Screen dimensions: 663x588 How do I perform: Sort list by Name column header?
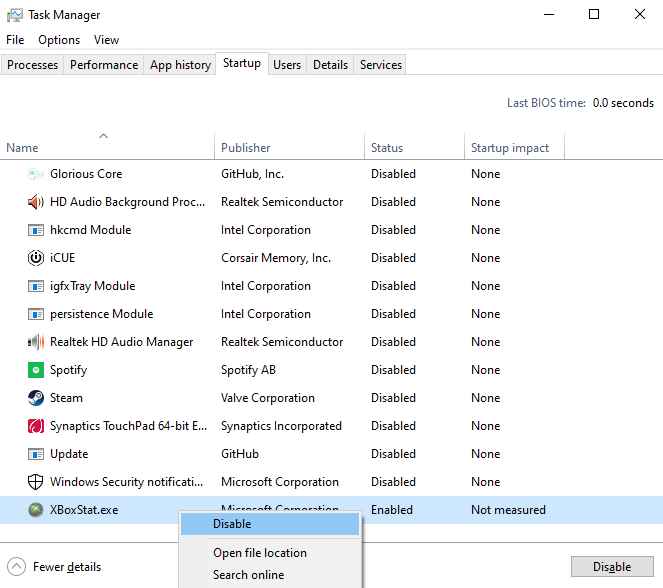[x=22, y=148]
